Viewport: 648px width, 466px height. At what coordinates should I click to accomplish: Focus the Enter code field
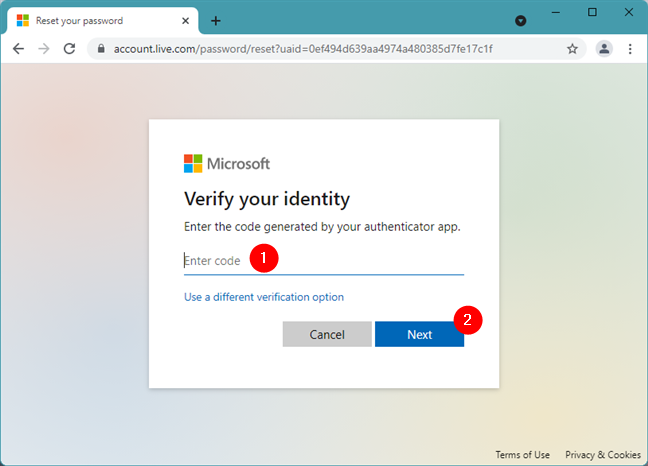[x=324, y=261]
